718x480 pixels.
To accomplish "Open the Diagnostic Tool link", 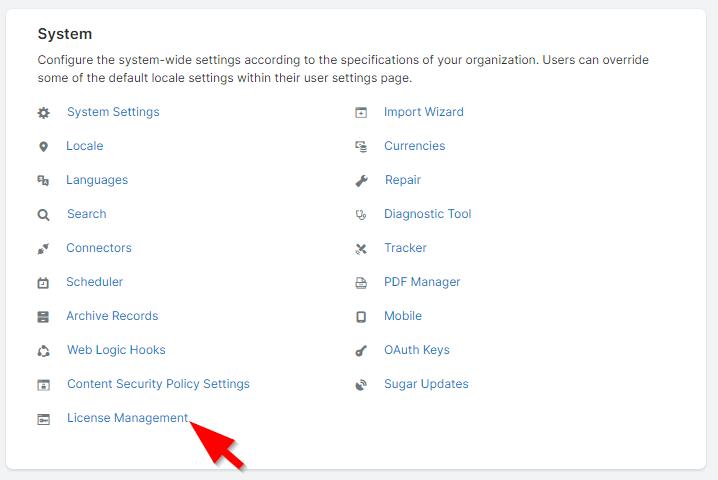I will click(x=428, y=214).
